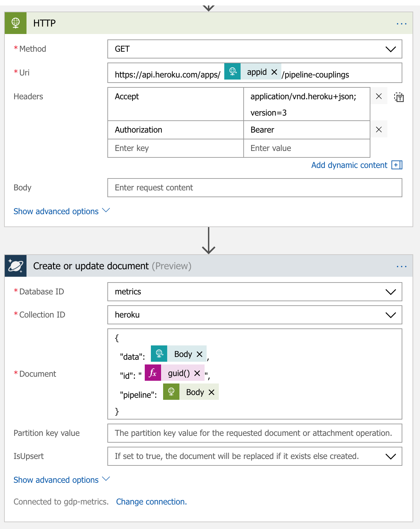Delete the Accept header row

tap(379, 96)
